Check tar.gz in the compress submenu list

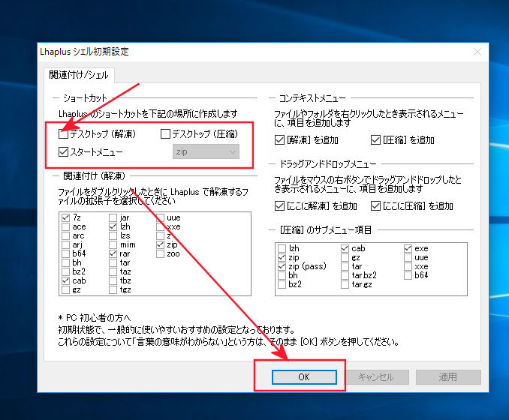point(345,284)
